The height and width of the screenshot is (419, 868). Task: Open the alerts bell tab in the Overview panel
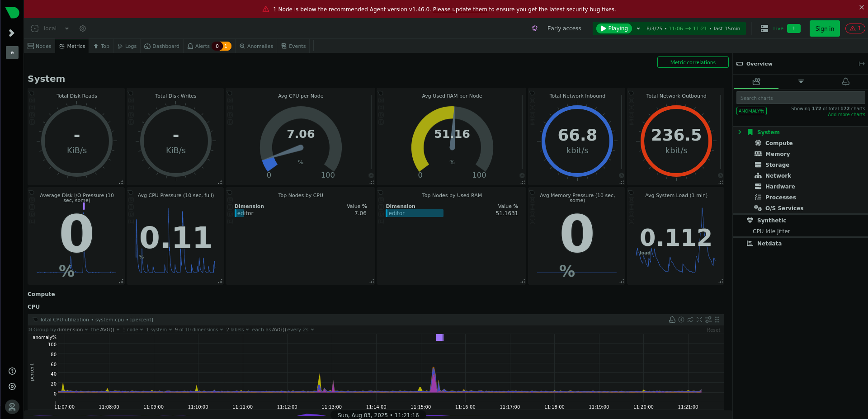pos(845,82)
